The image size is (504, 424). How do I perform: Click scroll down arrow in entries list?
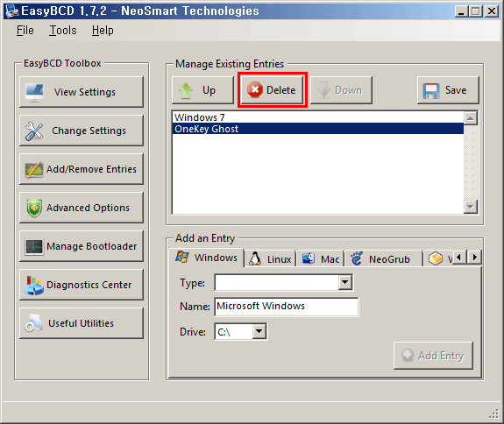pos(471,207)
